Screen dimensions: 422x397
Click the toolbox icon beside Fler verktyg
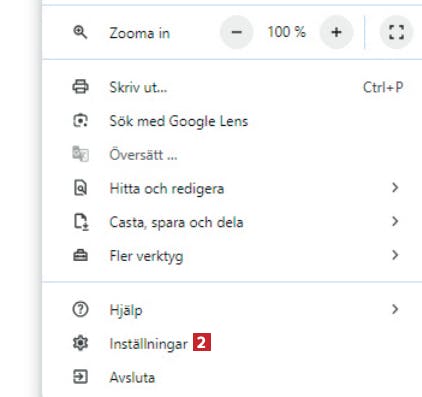[x=80, y=255]
